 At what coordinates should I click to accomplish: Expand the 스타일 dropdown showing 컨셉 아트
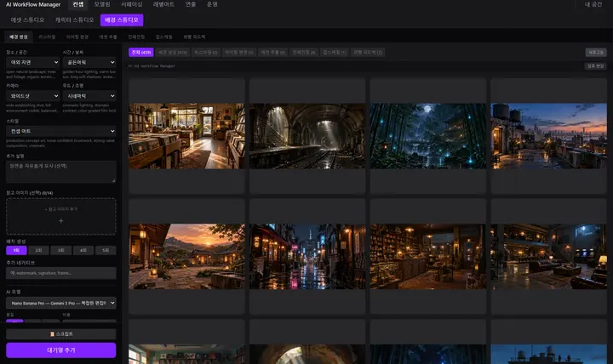(61, 131)
